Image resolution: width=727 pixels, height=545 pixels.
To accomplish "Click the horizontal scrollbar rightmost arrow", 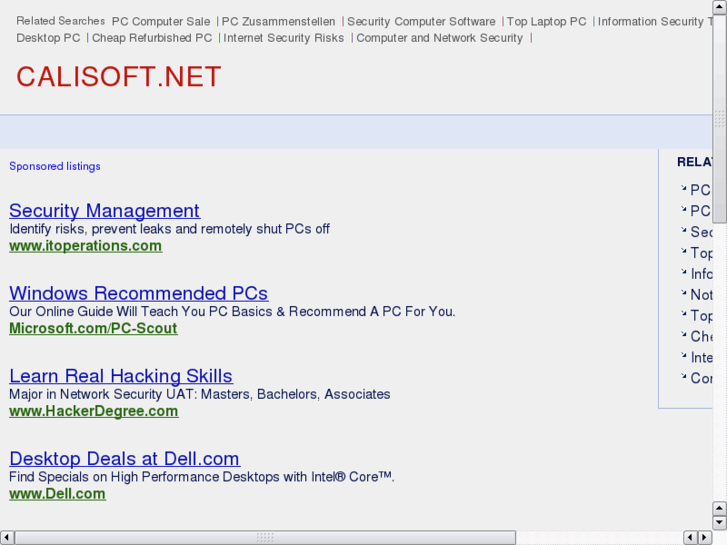I will pos(705,538).
